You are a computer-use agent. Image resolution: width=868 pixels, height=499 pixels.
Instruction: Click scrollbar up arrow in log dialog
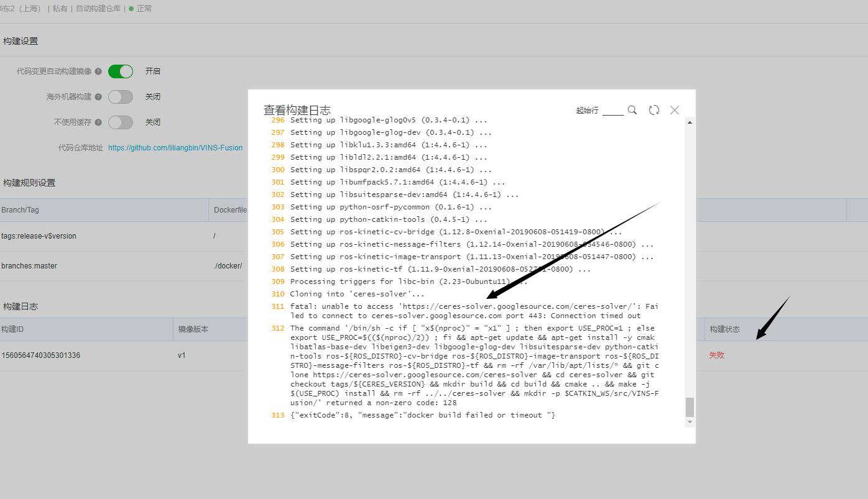pos(690,122)
